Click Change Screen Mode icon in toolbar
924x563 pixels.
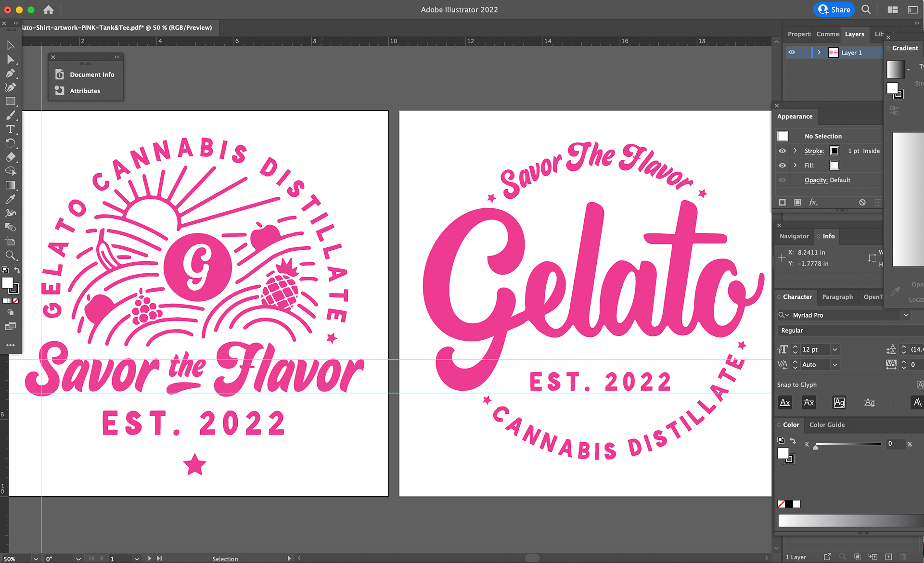[x=11, y=326]
